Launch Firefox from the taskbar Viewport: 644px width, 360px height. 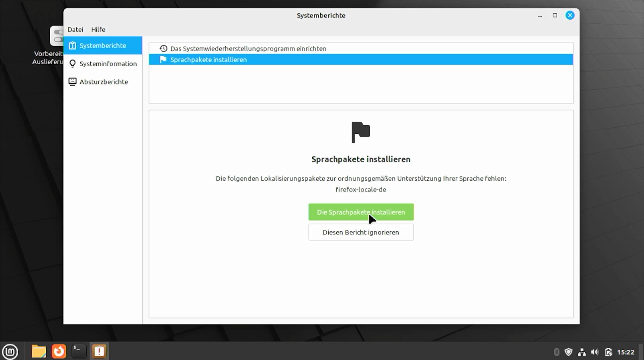tap(59, 351)
